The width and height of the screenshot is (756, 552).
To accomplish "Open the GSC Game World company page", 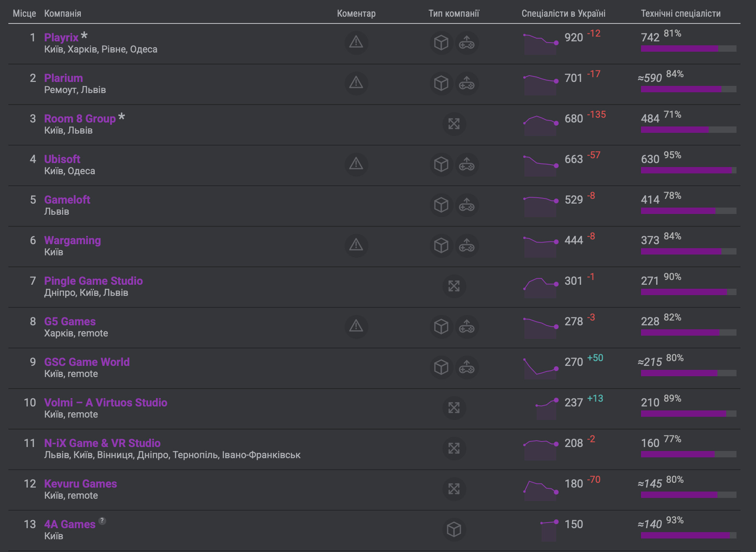I will point(87,362).
